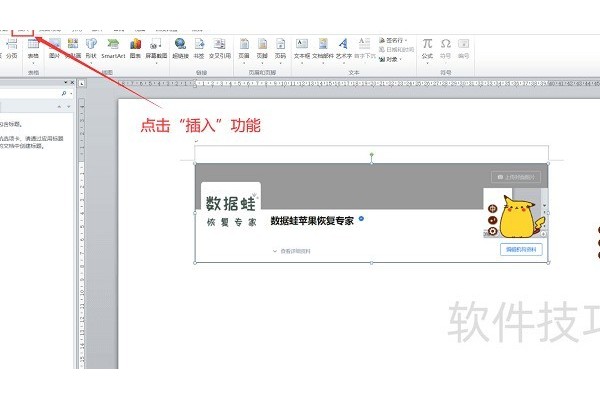Insert a bookmark with the 书签 icon
Viewport: 600px width, 400px height.
tap(199, 48)
